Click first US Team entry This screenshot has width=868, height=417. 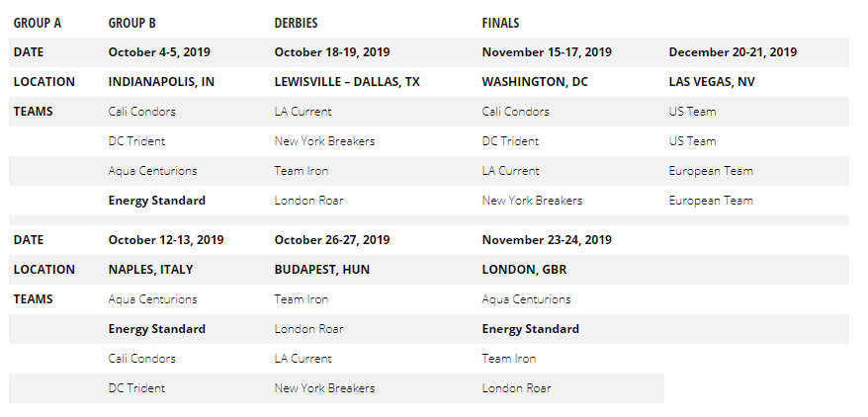coord(692,112)
